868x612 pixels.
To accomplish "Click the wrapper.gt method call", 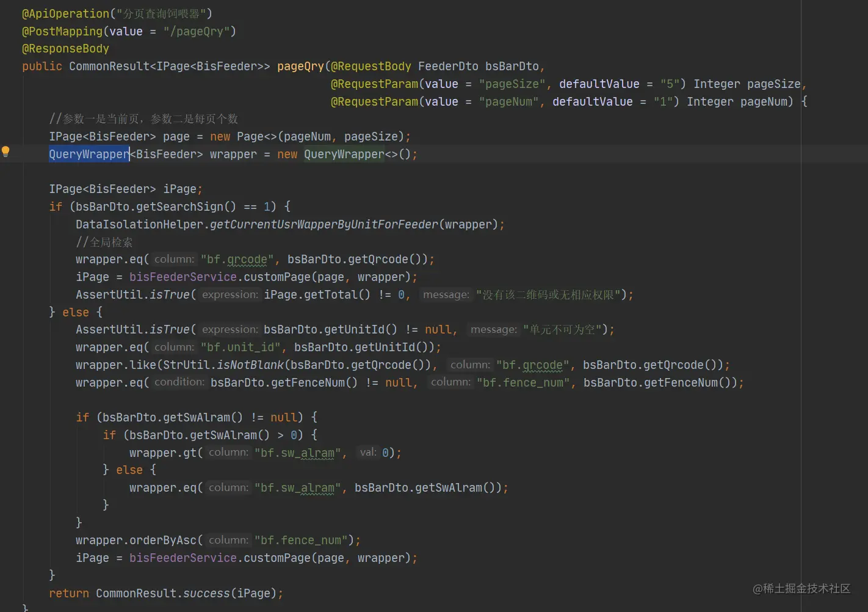I will click(163, 453).
